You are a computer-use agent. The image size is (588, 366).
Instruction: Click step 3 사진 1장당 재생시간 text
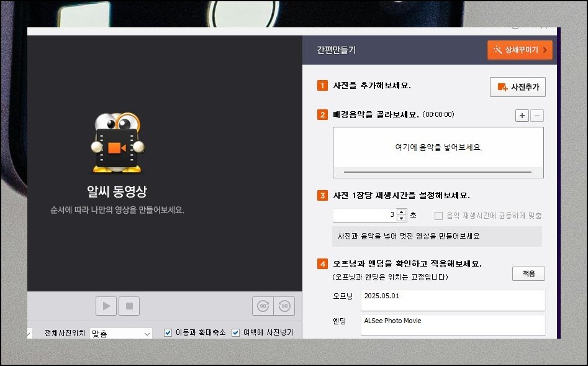pos(401,196)
